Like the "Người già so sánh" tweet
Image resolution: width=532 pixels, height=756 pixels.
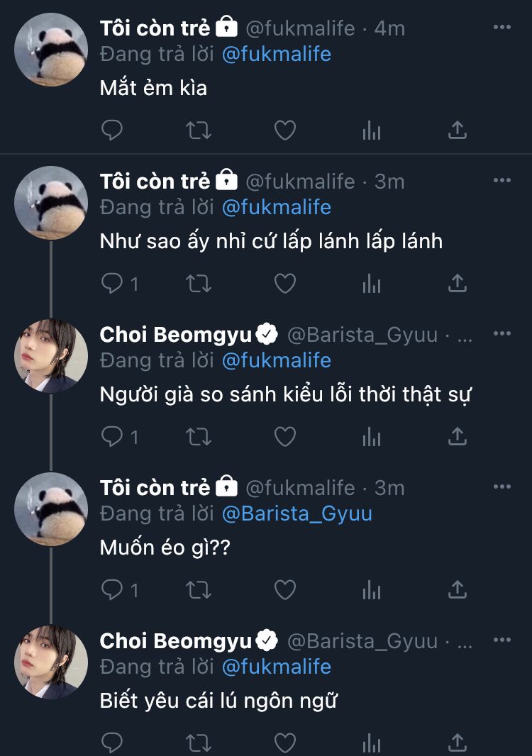click(284, 437)
